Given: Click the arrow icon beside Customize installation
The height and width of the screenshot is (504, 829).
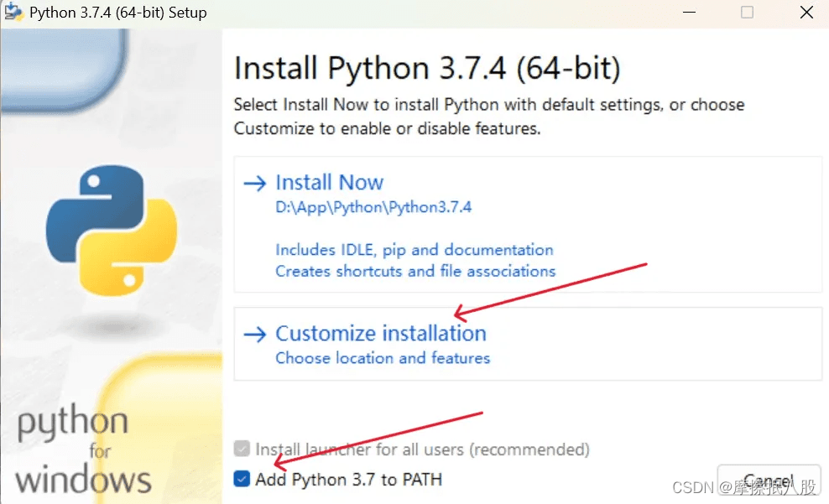Looking at the screenshot, I should [x=254, y=334].
